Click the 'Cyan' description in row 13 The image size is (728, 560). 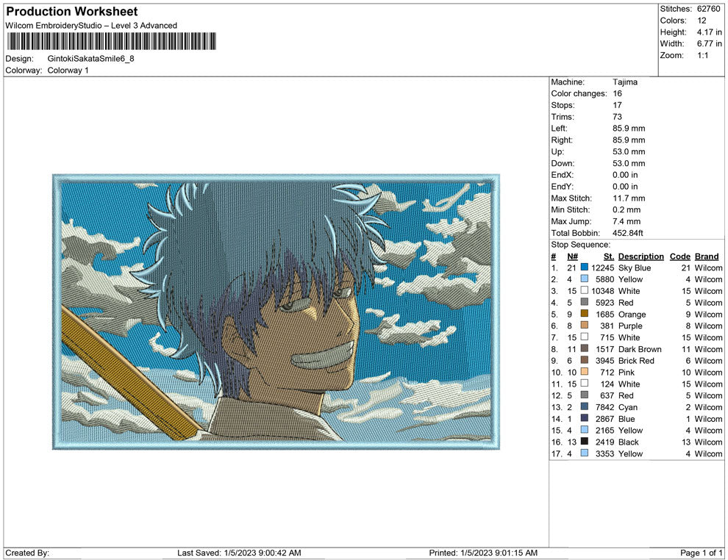coord(628,407)
